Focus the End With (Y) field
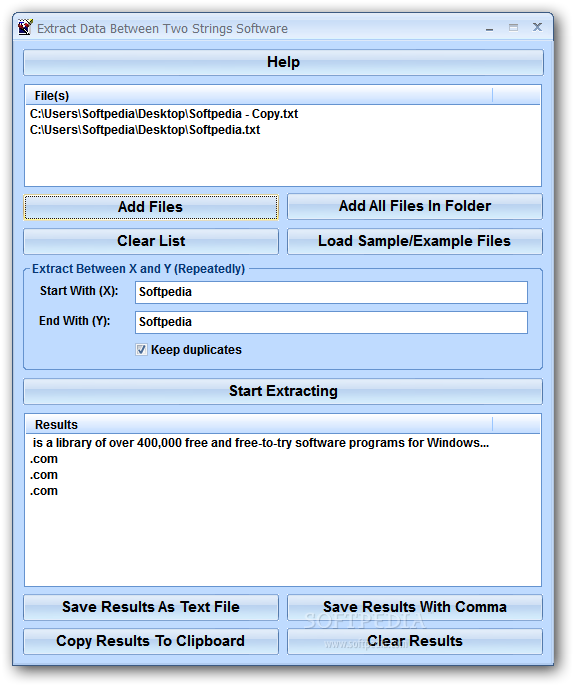The width and height of the screenshot is (574, 686). coord(331,322)
